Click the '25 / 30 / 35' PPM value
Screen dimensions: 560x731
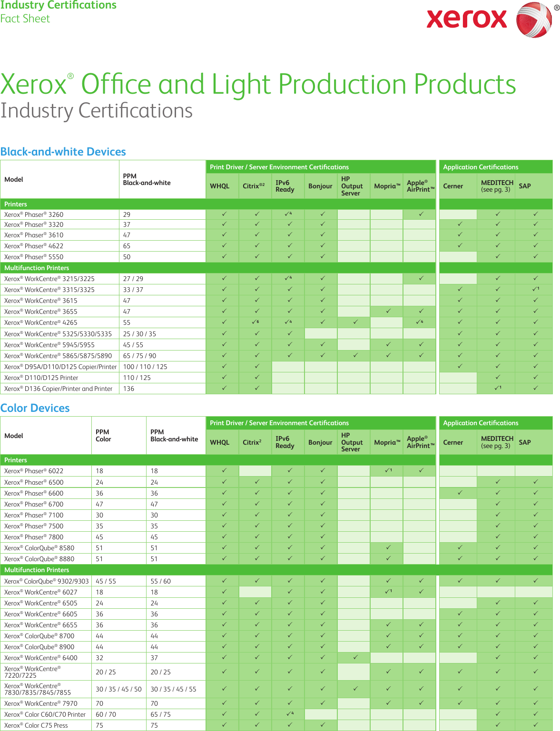point(139,334)
